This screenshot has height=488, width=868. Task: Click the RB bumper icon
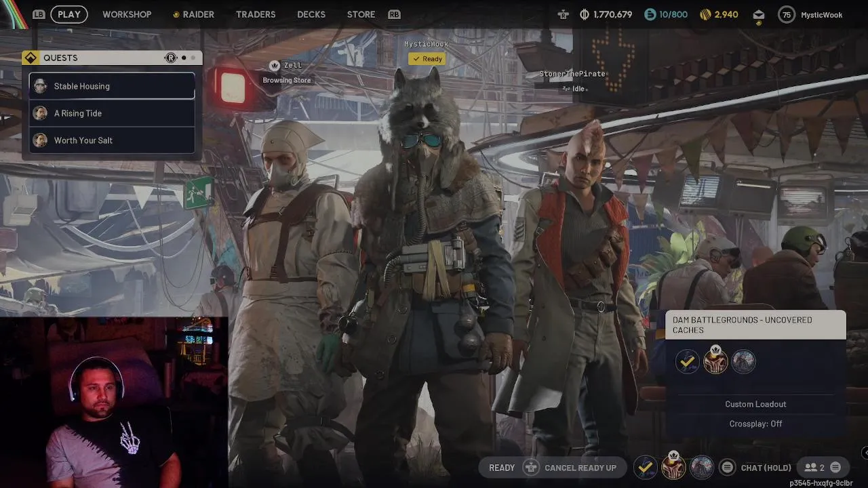point(394,14)
